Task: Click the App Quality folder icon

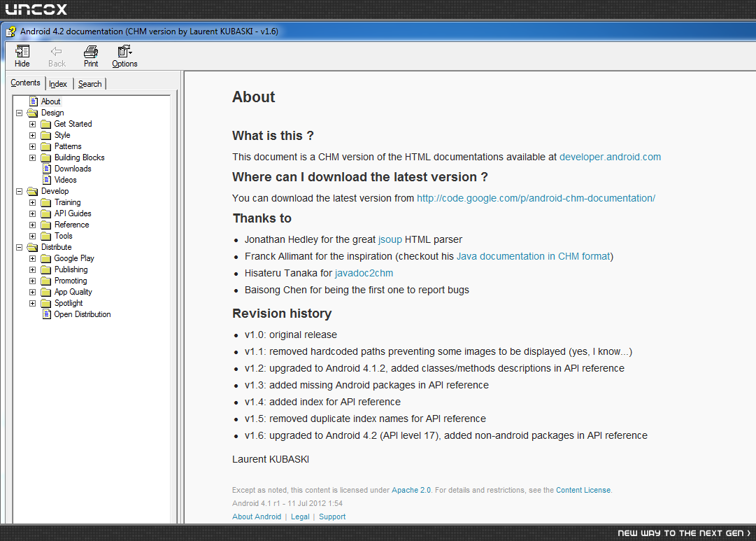Action: (x=45, y=292)
